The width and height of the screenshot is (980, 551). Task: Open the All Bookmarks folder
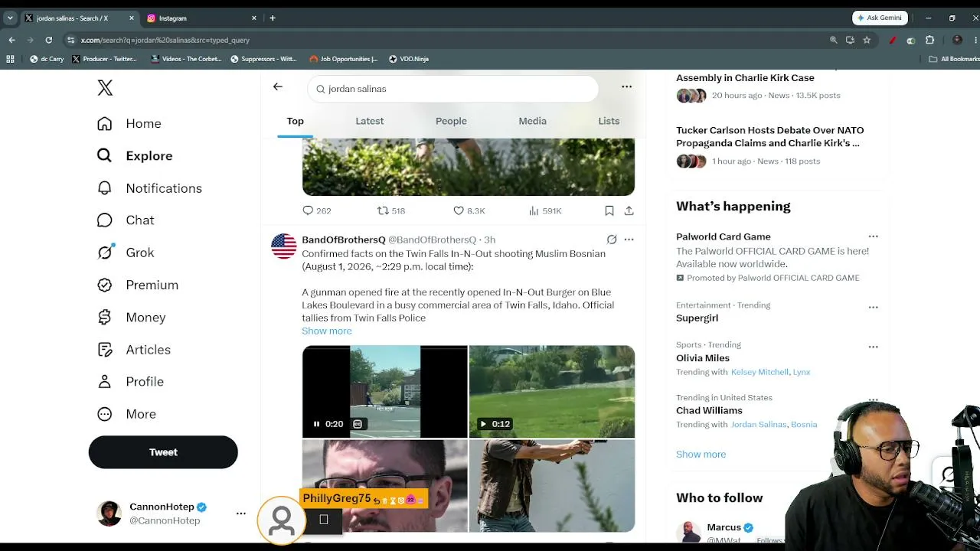(x=953, y=59)
